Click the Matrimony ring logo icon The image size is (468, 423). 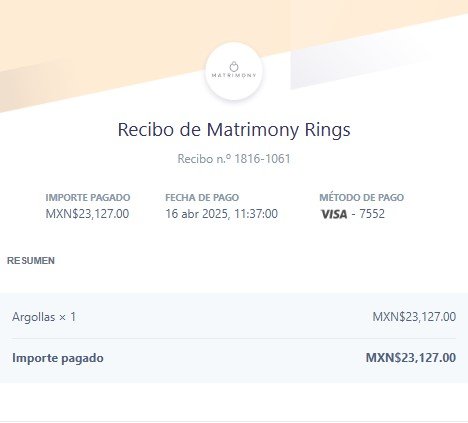click(234, 66)
